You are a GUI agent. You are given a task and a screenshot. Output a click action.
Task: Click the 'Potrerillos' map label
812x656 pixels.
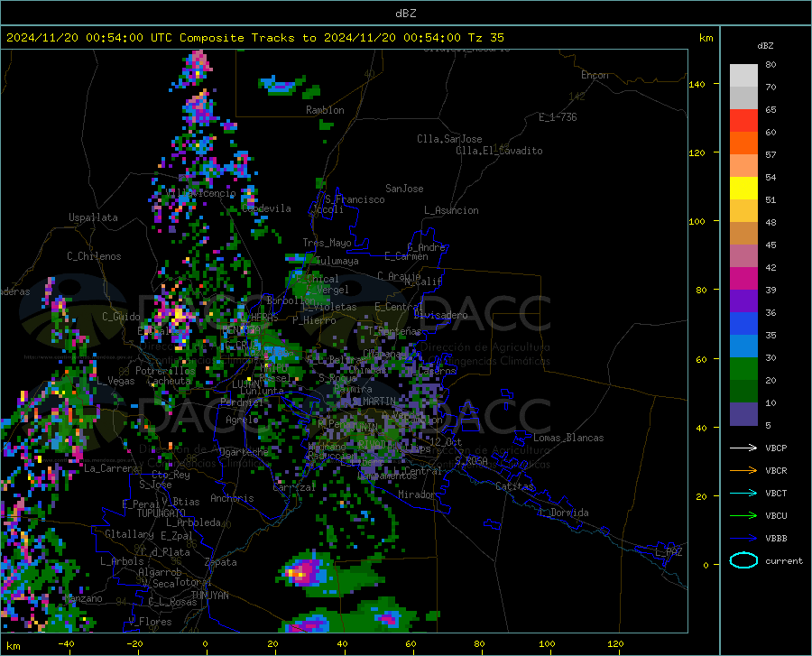(x=165, y=371)
